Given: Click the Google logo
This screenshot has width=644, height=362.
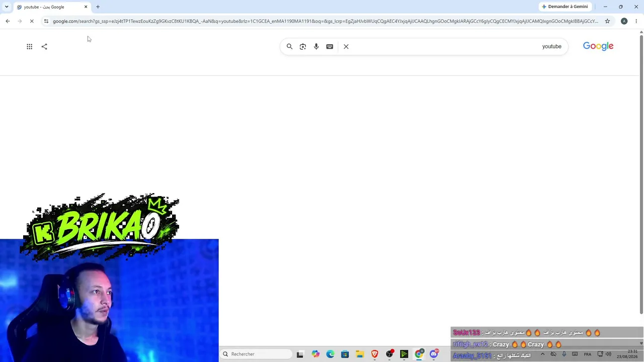Looking at the screenshot, I should click(x=598, y=46).
